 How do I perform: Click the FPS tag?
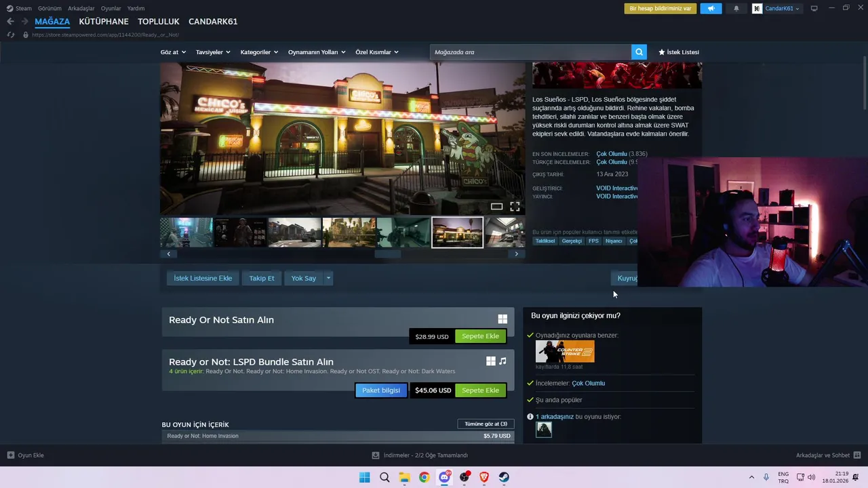(593, 241)
